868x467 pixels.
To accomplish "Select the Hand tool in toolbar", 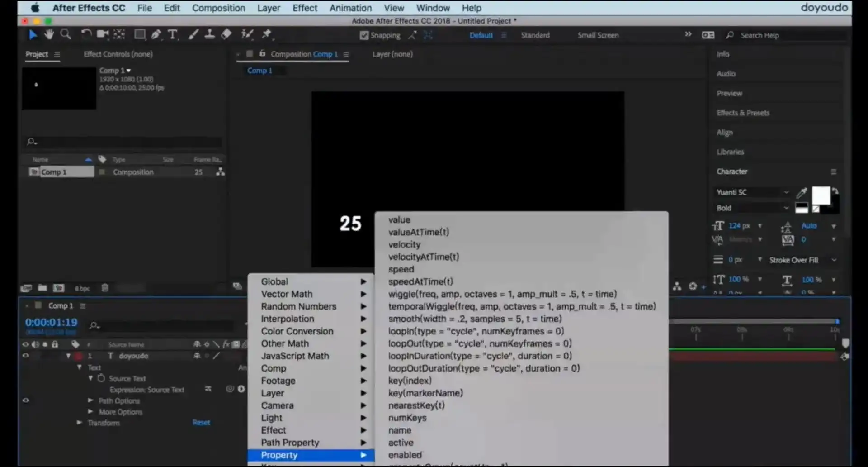I will (x=49, y=34).
